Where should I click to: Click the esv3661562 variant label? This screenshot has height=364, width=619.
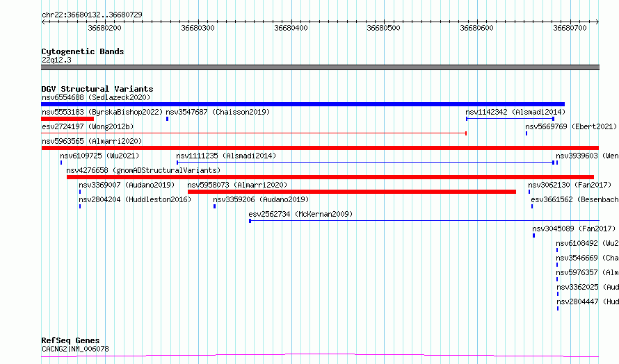tap(574, 199)
